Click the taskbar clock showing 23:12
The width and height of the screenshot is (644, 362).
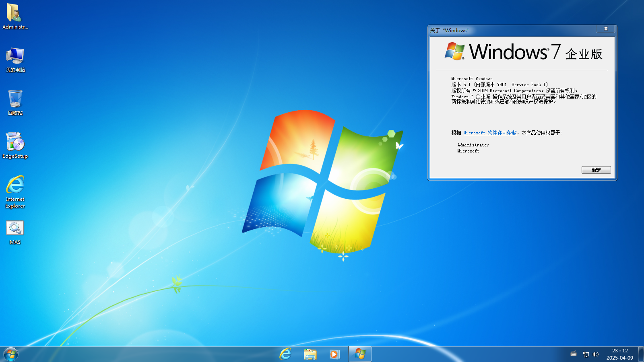(x=620, y=354)
